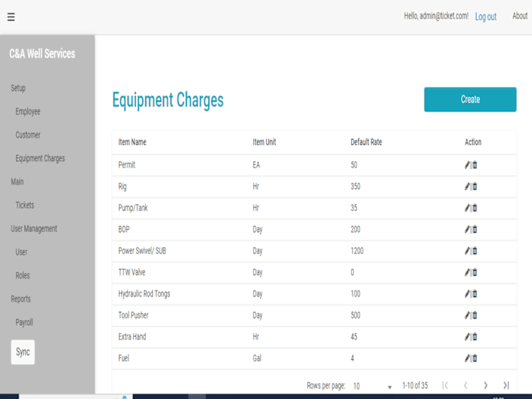Edit the Fuel row pencil icon
This screenshot has width=532, height=399.
[467, 358]
